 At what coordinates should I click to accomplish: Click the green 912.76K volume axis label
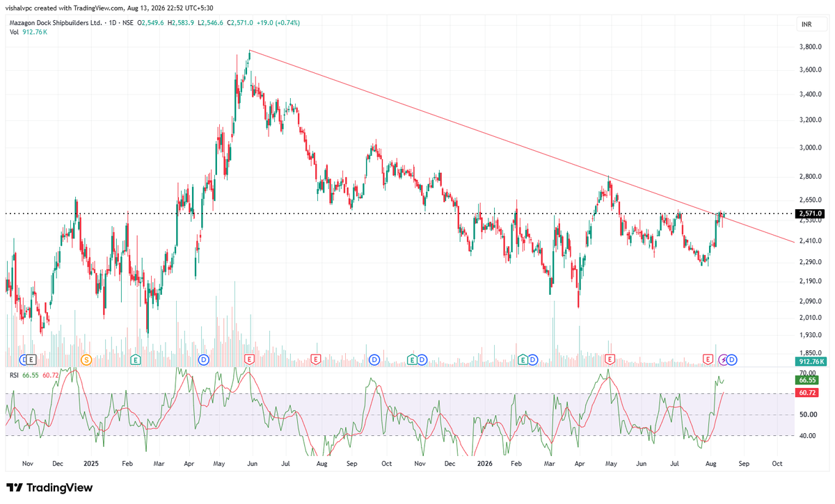[811, 361]
